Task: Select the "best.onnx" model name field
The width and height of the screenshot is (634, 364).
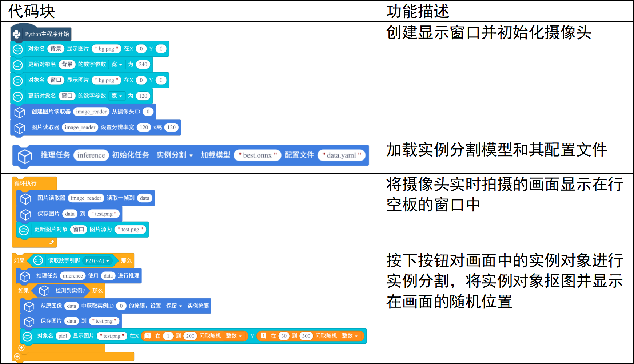Action: pos(257,155)
